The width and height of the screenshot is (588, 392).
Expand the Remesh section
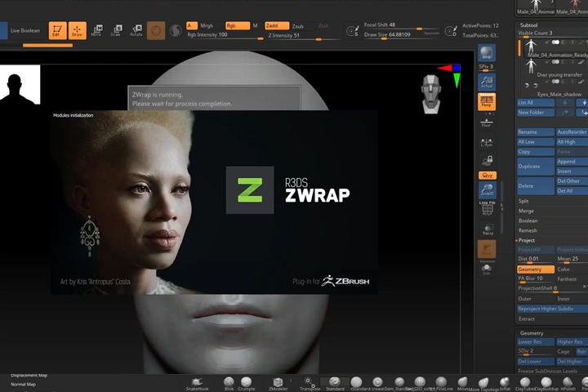coord(528,230)
